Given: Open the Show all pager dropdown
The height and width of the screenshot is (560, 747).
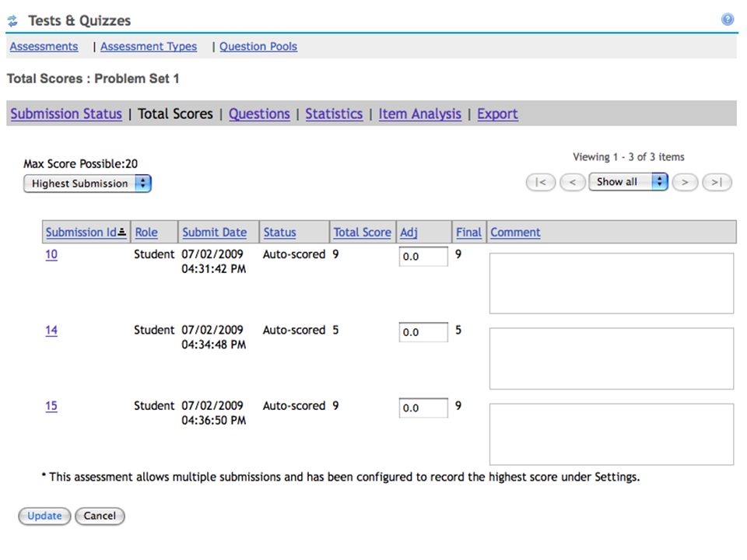Looking at the screenshot, I should tap(629, 182).
